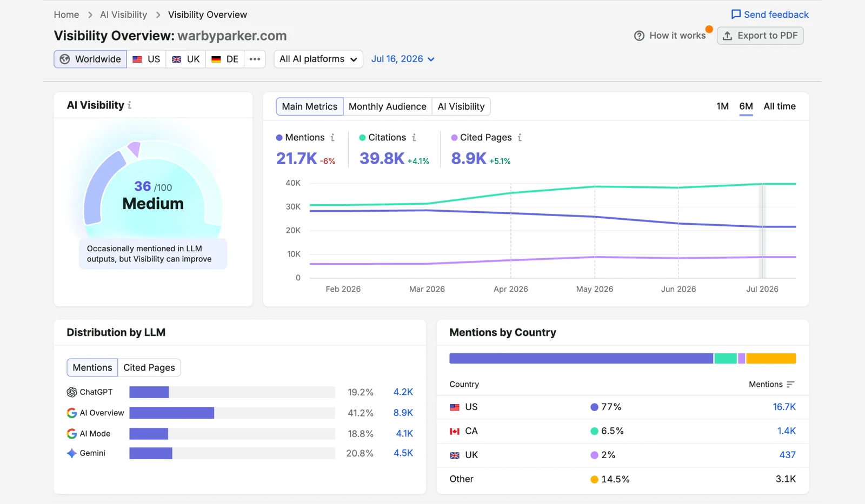Select the 6M time range
Screen dimensions: 865x504
point(746,106)
